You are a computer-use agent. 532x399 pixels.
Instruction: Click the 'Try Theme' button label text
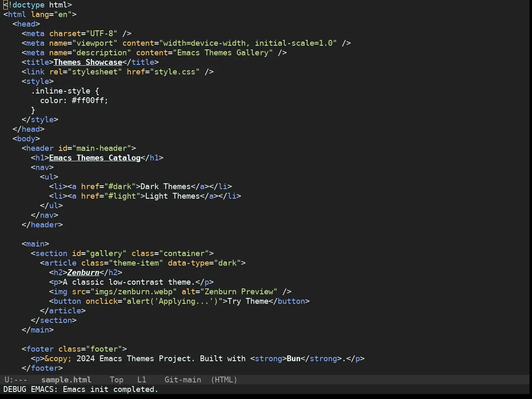click(248, 301)
